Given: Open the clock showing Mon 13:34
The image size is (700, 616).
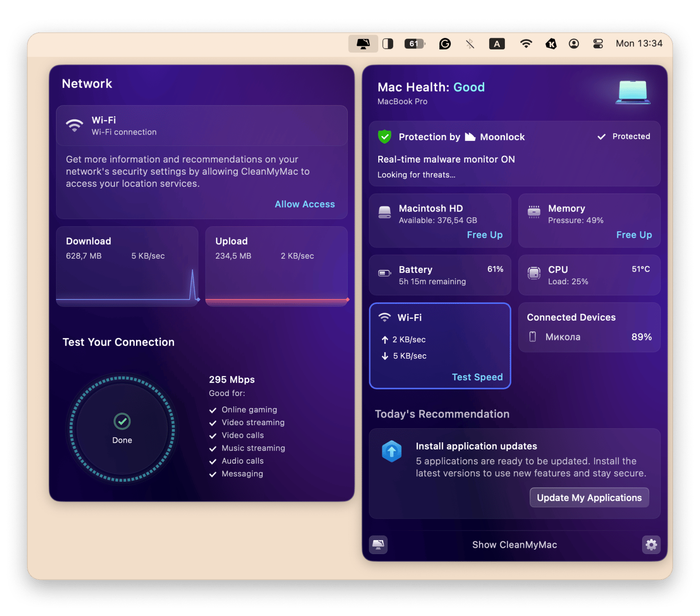Looking at the screenshot, I should [639, 44].
